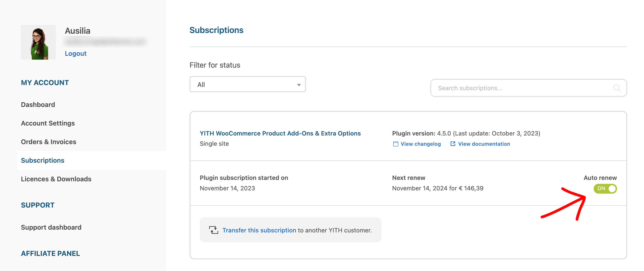Click the Plugin subscription started on label
The image size is (644, 271).
[244, 178]
